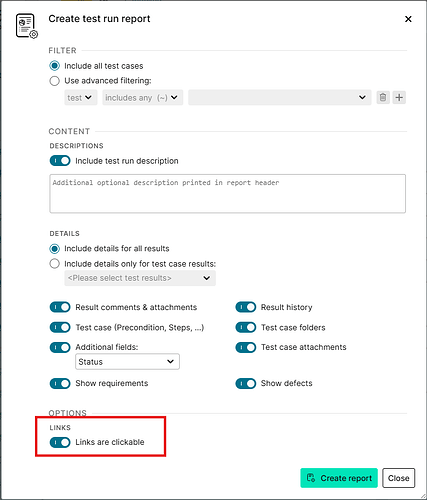Toggle Test case folders switch
427x500 pixels.
click(246, 327)
